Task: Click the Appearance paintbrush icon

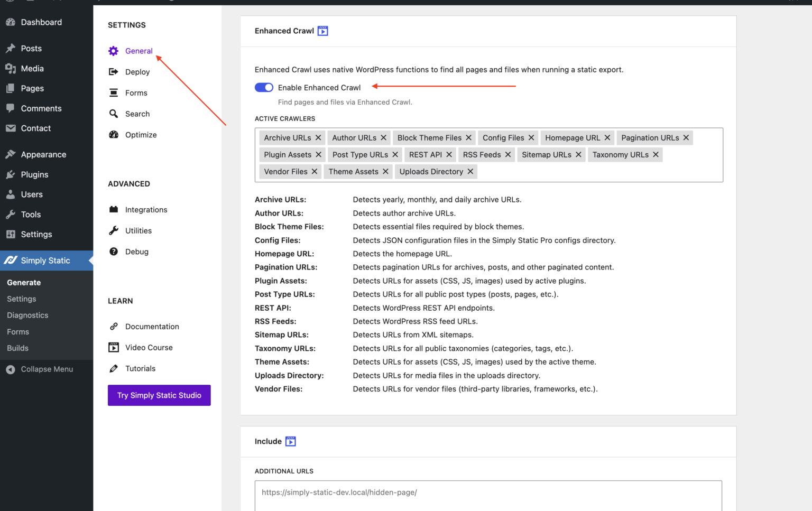Action: click(x=11, y=154)
